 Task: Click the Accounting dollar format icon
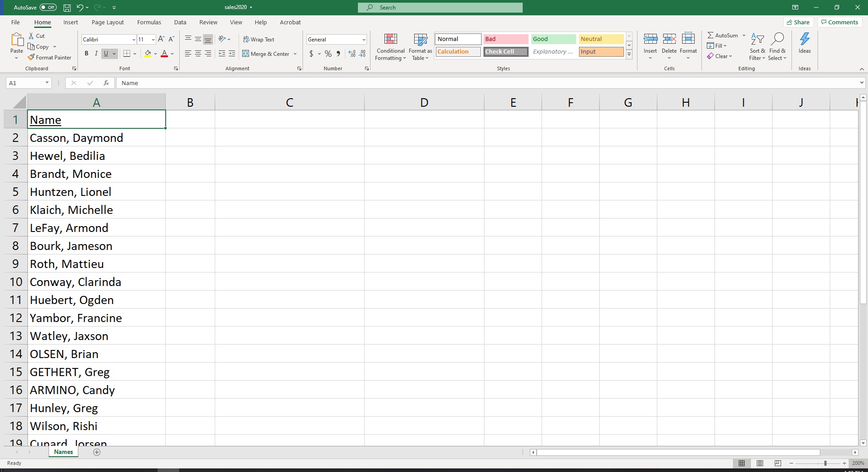point(311,54)
